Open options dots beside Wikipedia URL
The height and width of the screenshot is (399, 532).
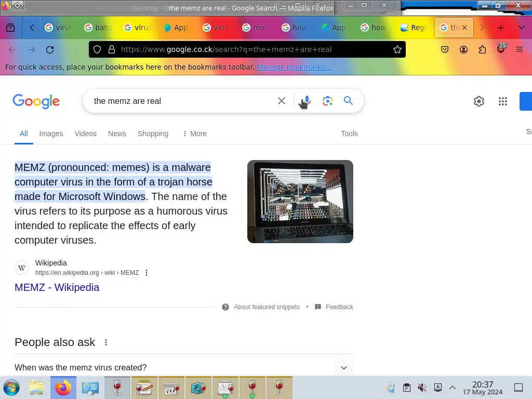coord(147,273)
